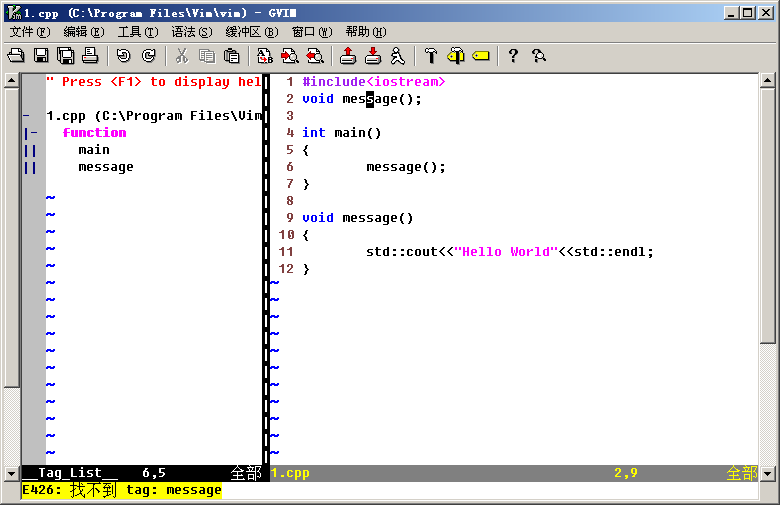Click std::endl on line 11

[x=609, y=252]
